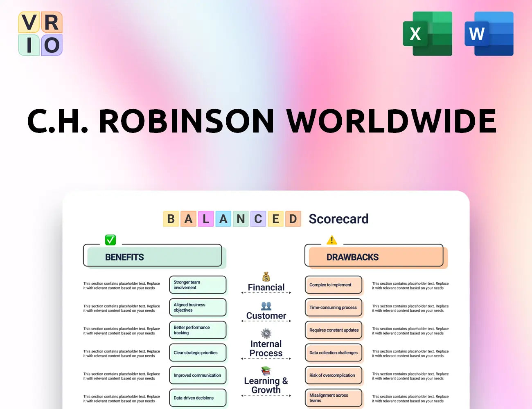This screenshot has width=532, height=409.
Task: Select the 'Aligned business objectives' box
Action: click(x=198, y=307)
